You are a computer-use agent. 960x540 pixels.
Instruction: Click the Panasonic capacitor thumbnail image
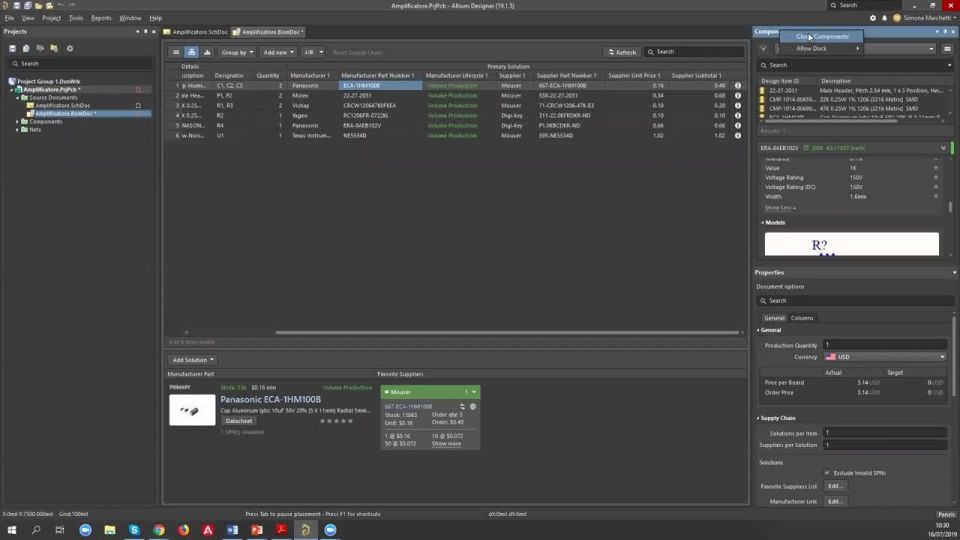click(x=192, y=410)
